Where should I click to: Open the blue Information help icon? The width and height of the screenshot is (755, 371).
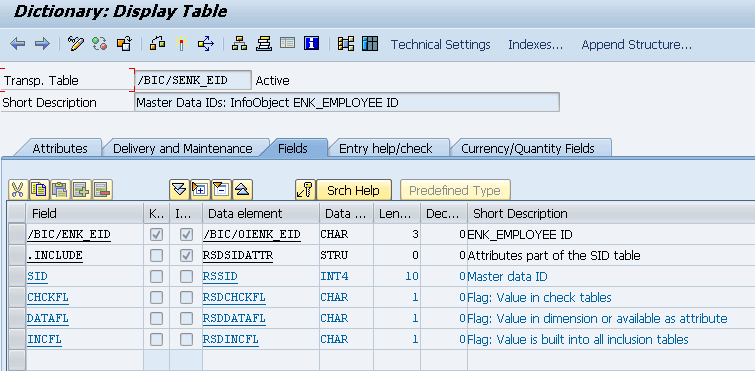pos(312,44)
